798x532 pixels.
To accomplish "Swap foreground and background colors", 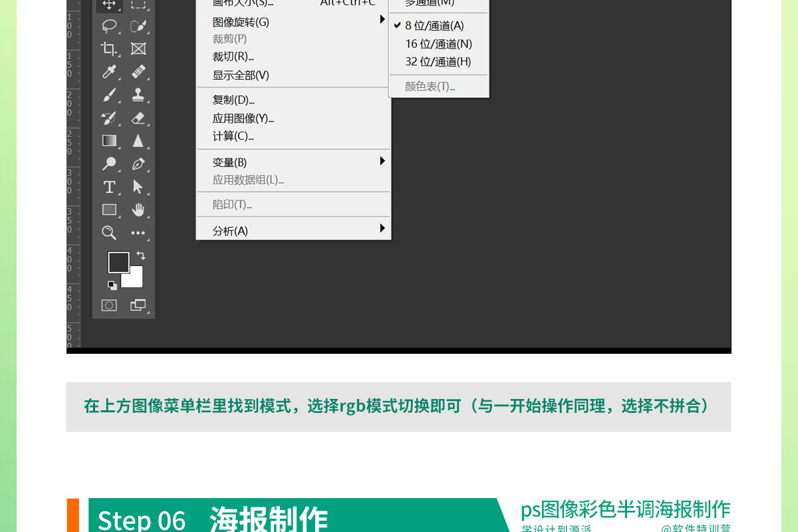I will coord(141,255).
